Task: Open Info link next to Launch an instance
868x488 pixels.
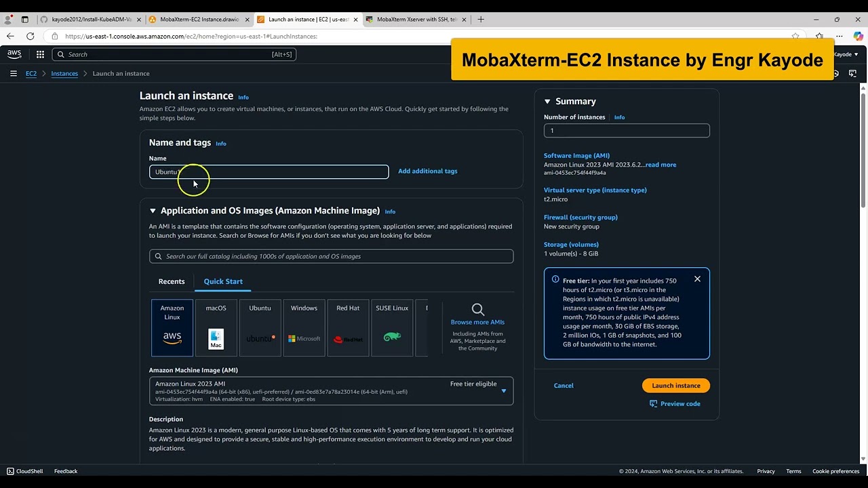Action: [x=243, y=97]
